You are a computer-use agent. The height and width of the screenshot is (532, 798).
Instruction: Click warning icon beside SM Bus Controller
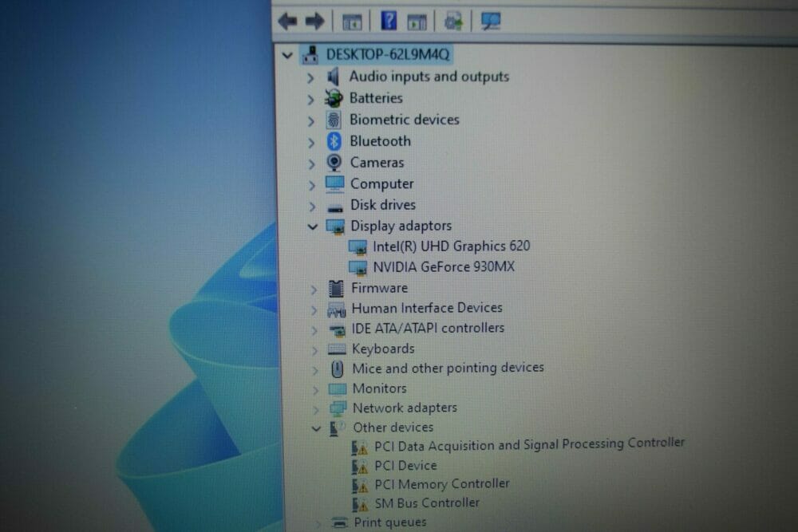point(360,505)
